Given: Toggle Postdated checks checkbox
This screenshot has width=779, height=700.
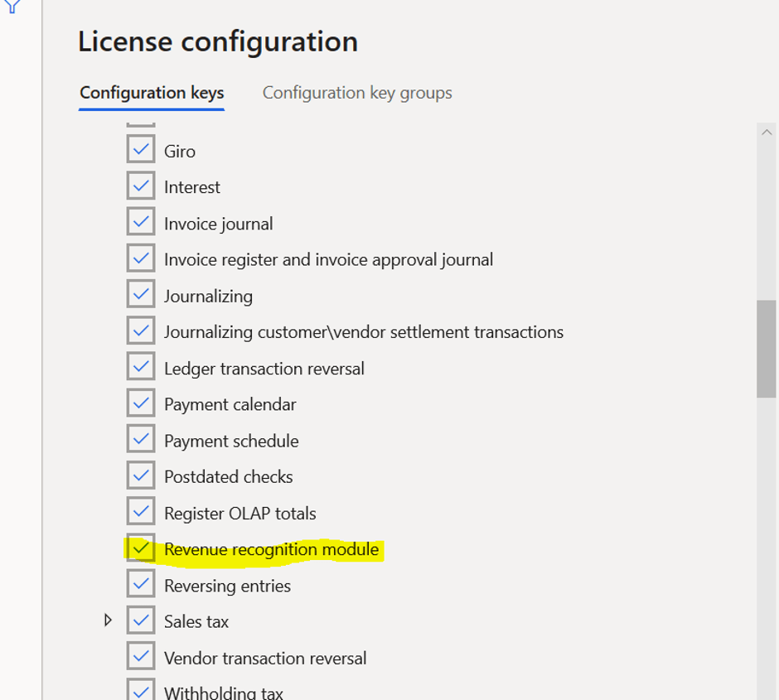Looking at the screenshot, I should [141, 476].
